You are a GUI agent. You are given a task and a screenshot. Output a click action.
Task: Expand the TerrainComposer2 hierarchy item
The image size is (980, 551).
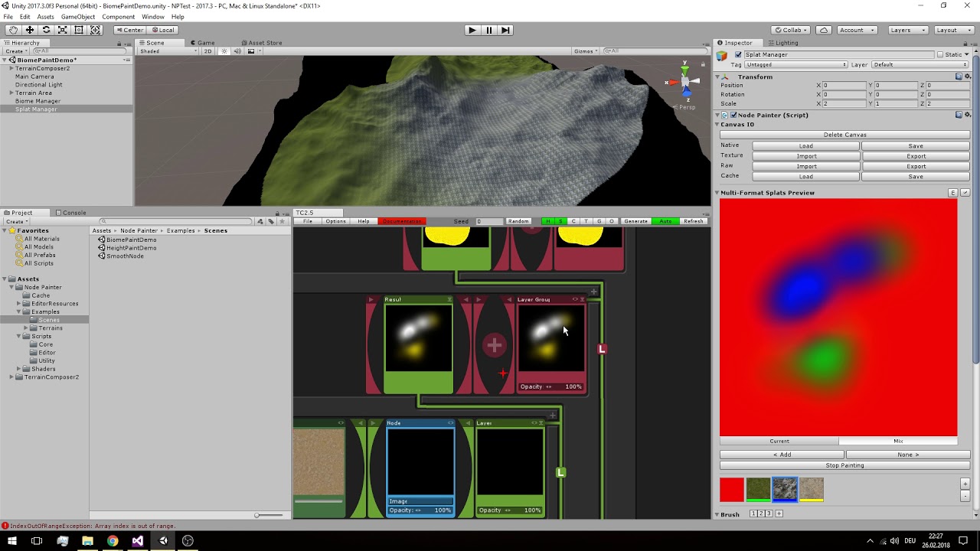11,68
